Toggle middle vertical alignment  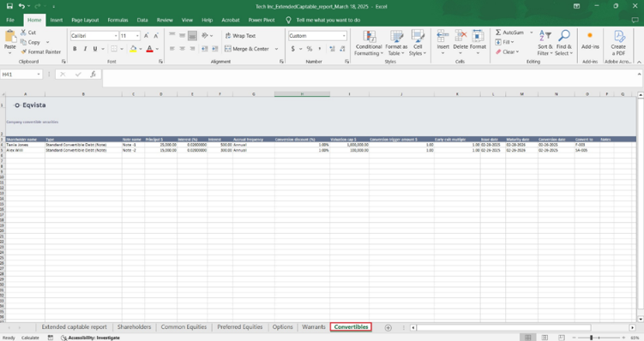coord(183,36)
